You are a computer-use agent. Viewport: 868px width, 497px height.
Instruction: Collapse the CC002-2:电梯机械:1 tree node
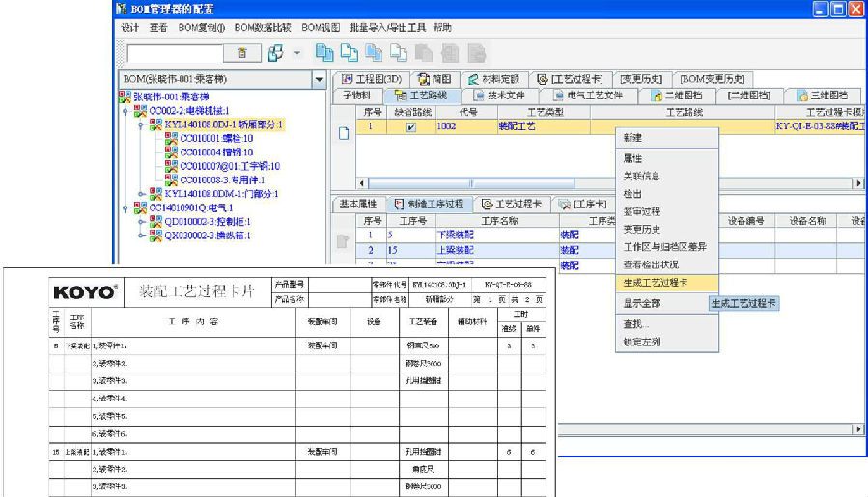coord(126,111)
